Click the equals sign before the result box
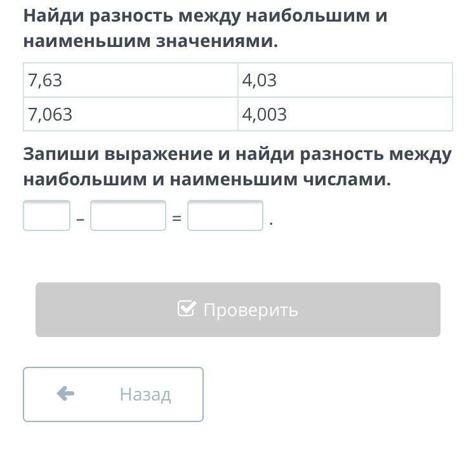Image resolution: width=476 pixels, height=476 pixels. (176, 219)
